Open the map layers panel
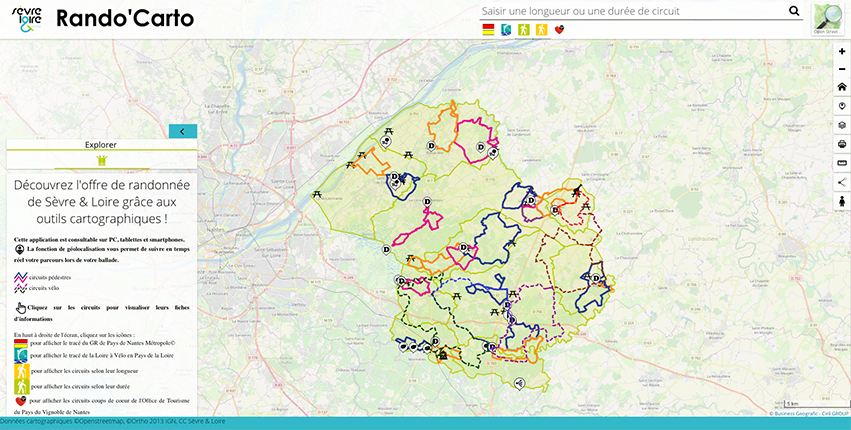 point(841,125)
